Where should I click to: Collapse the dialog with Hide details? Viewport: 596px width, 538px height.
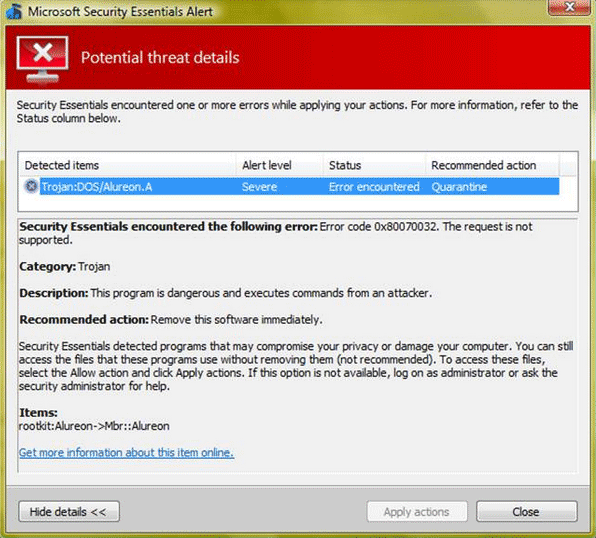[x=69, y=512]
